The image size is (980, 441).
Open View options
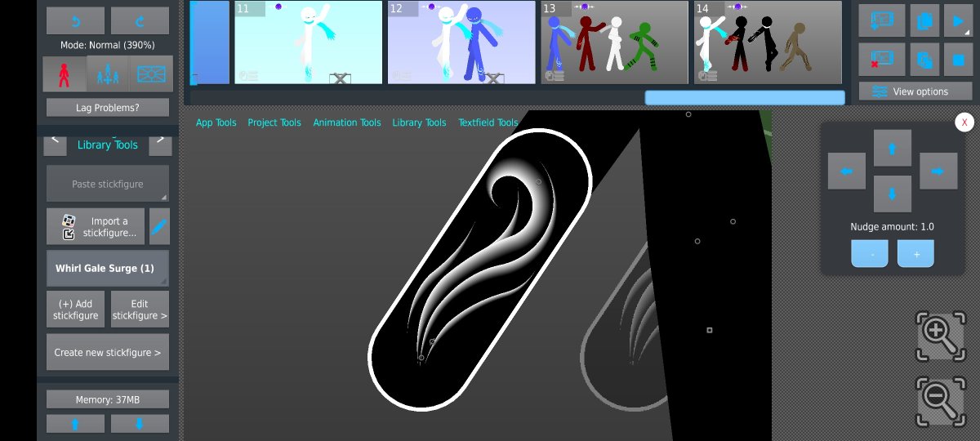point(915,91)
